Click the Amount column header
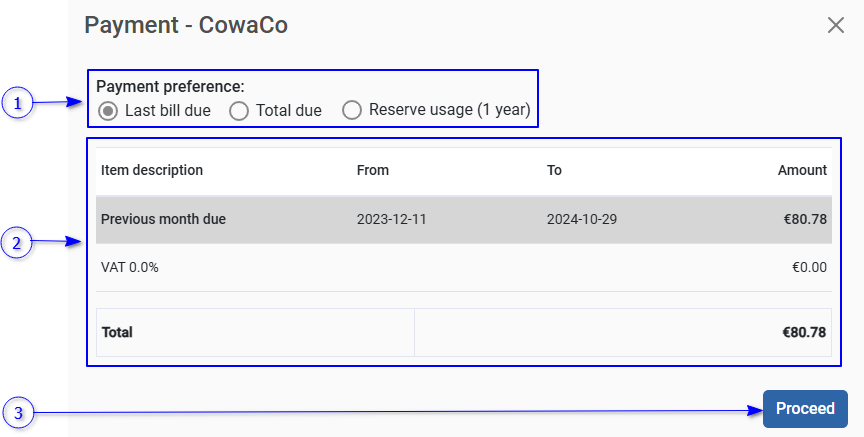The image size is (864, 437). coord(802,170)
